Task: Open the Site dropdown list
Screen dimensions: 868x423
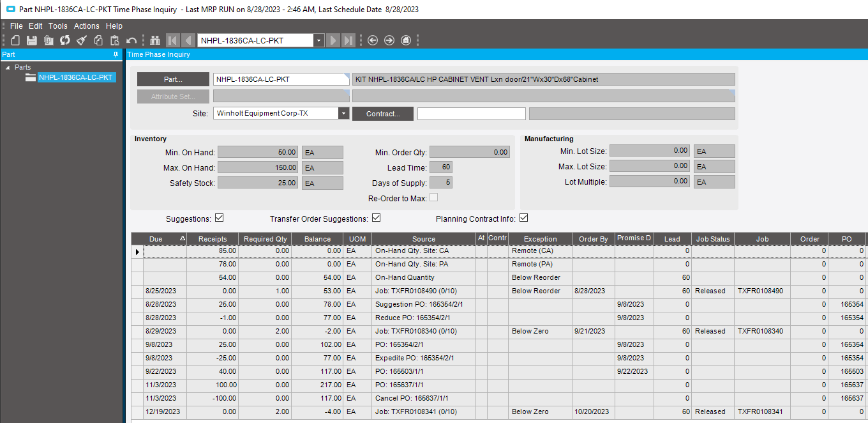Action: pos(343,113)
